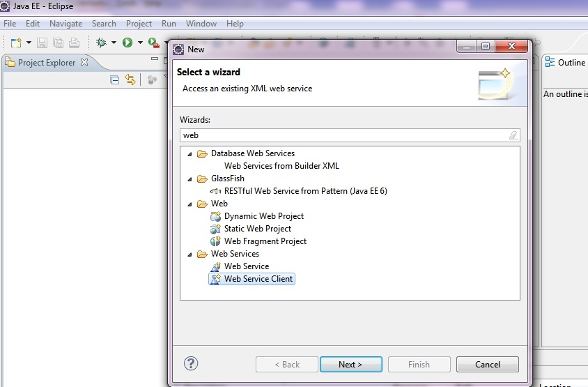This screenshot has width=588, height=387.
Task: Click the Project Explorer folder icon
Action: [x=10, y=62]
